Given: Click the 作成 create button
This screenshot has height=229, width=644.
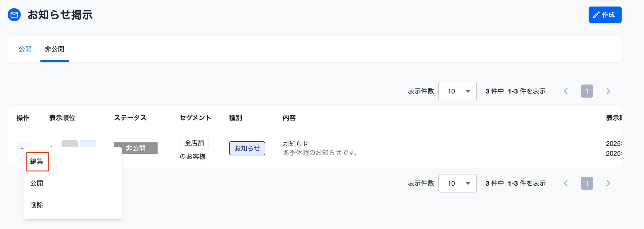Looking at the screenshot, I should pyautogui.click(x=605, y=15).
